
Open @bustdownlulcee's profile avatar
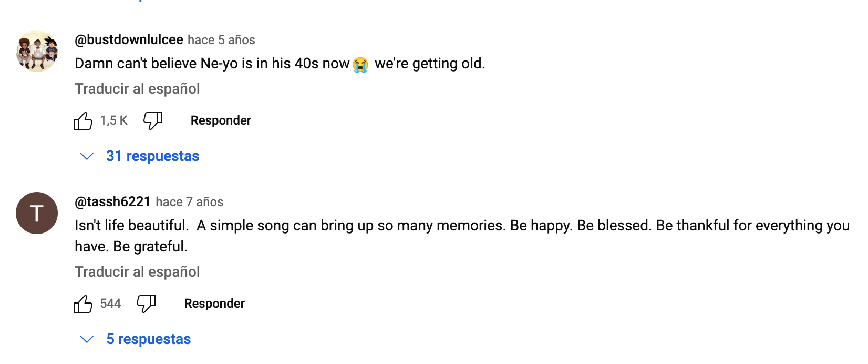37,51
